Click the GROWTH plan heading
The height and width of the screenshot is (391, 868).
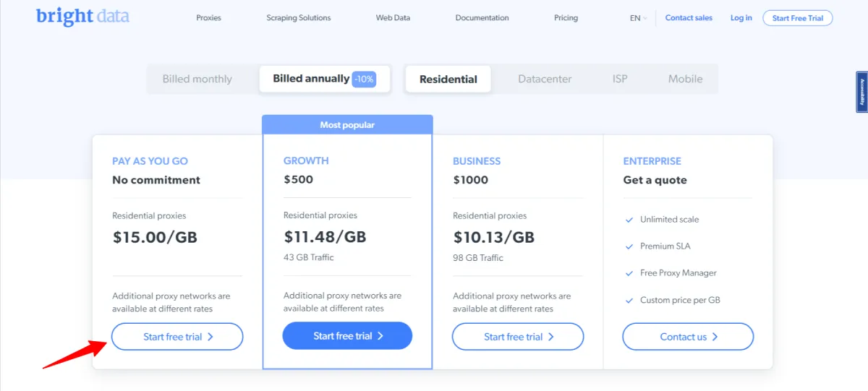[x=306, y=161]
